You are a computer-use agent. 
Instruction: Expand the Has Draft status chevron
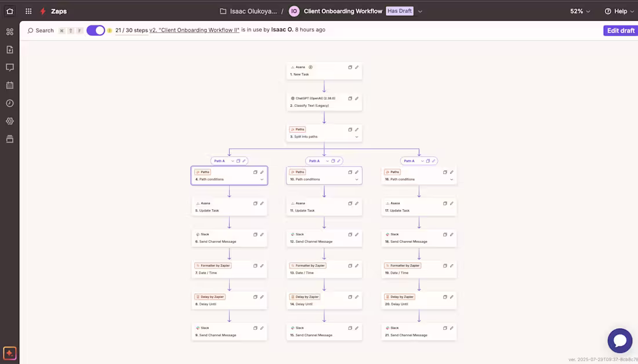coord(419,10)
